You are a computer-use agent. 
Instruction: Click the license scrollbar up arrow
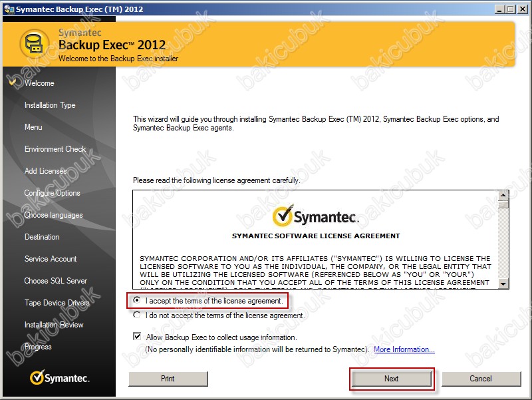(x=503, y=195)
